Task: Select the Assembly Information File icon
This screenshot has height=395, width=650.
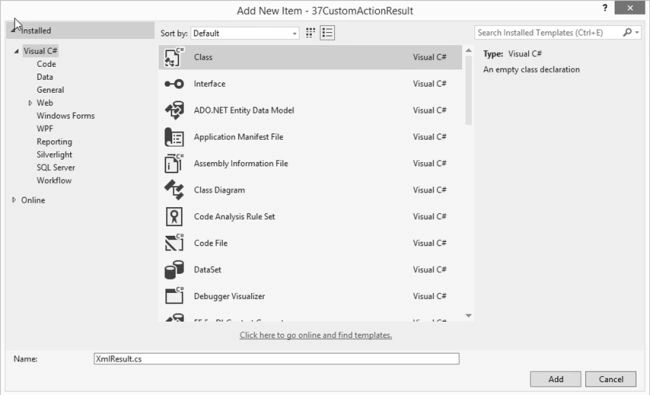Action: (x=174, y=163)
